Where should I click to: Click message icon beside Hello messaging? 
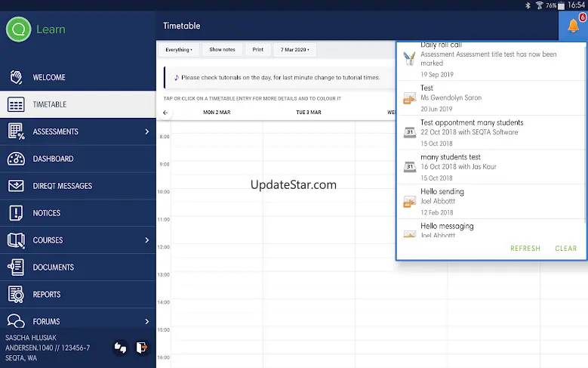click(x=410, y=233)
